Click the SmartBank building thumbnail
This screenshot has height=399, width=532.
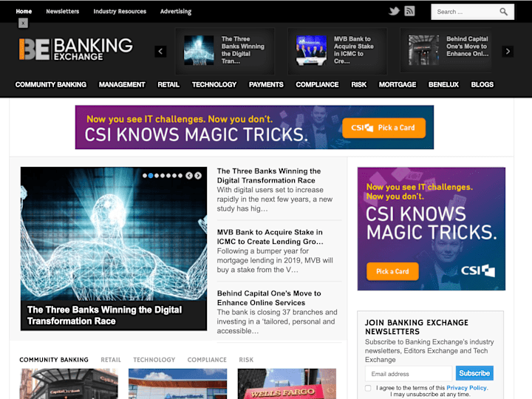(178, 383)
